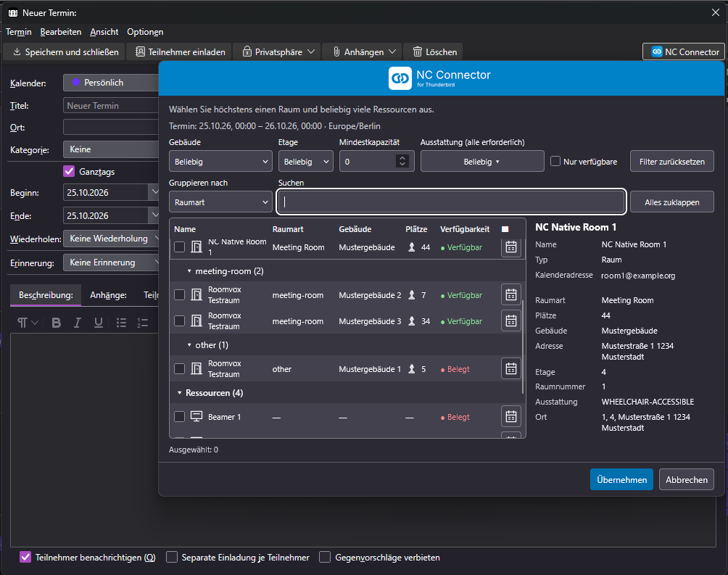The height and width of the screenshot is (575, 728).
Task: Open the Ausstattung filter dropdown
Action: pyautogui.click(x=482, y=161)
